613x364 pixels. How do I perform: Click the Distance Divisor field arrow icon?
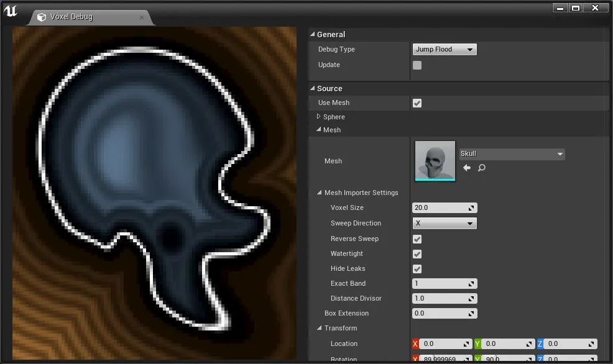tap(471, 299)
